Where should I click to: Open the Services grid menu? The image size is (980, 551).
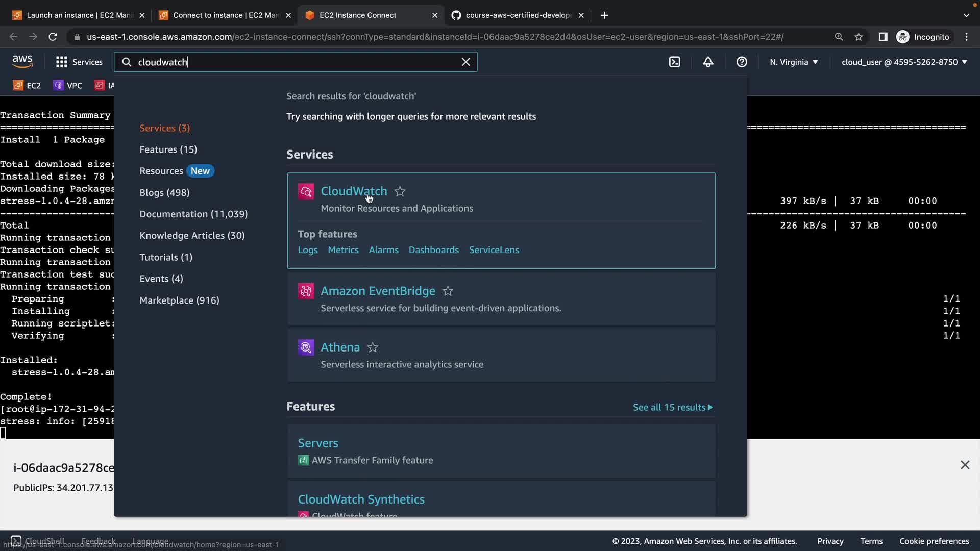79,62
